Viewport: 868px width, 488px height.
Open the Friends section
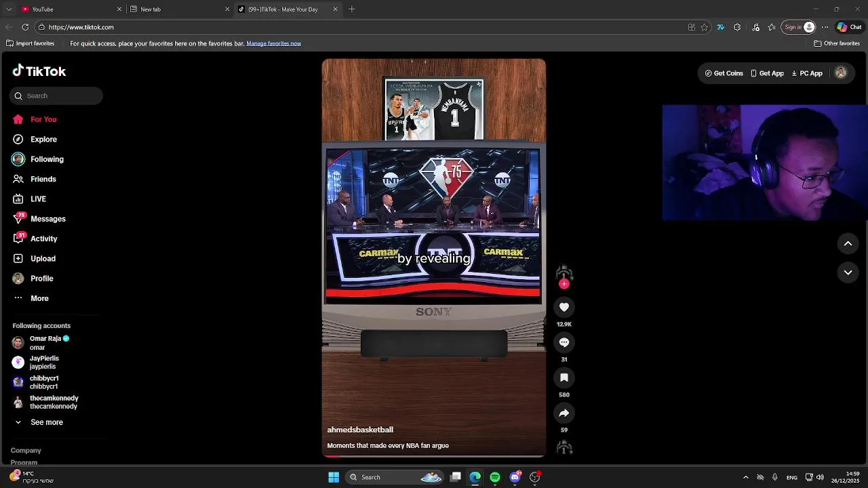click(43, 179)
